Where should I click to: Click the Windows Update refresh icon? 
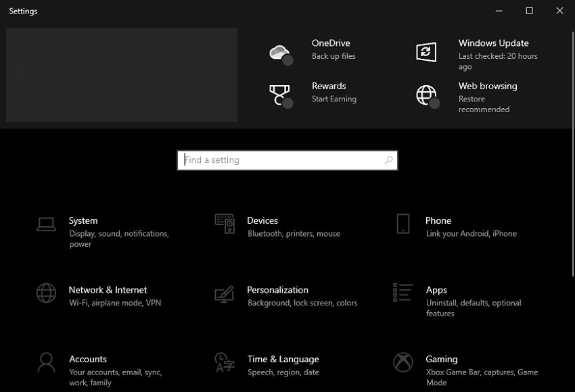[426, 52]
